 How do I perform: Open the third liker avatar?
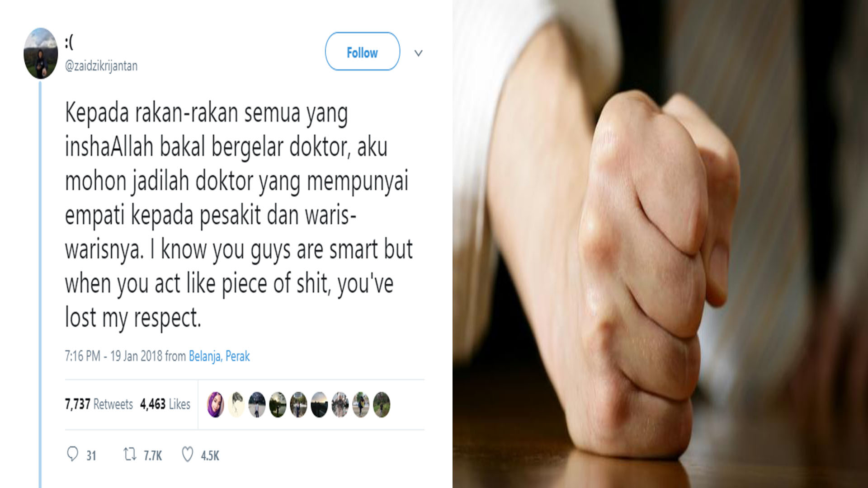click(257, 404)
